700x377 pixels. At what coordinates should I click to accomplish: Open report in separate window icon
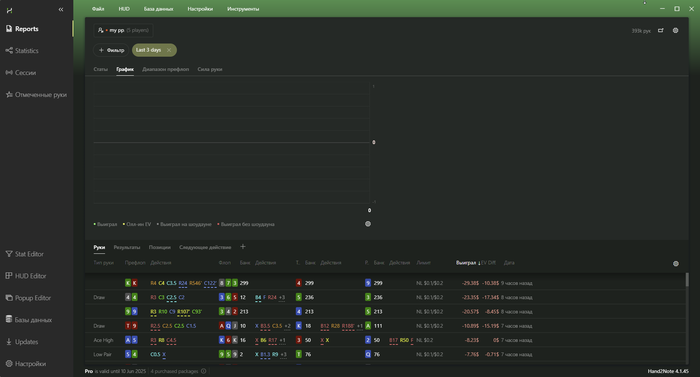(661, 30)
